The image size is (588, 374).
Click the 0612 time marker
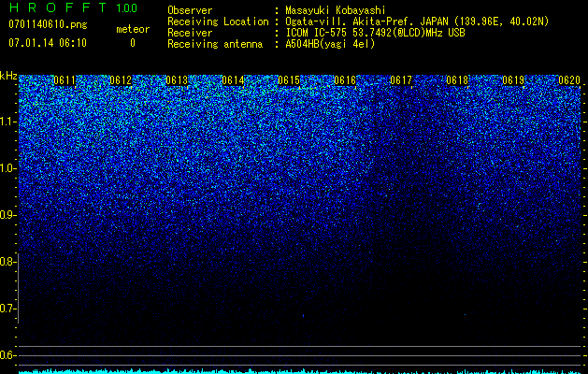121,80
